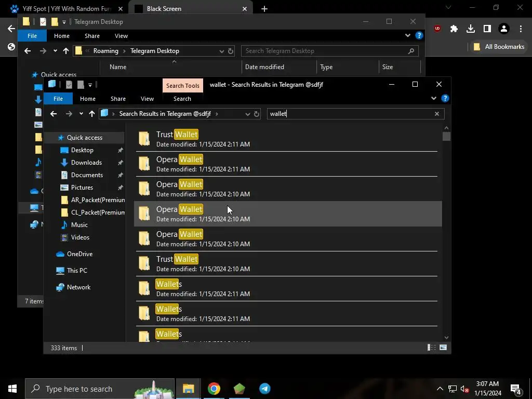The image size is (532, 399).
Task: Switch to Share ribbon tab in search results window
Action: pos(118,99)
